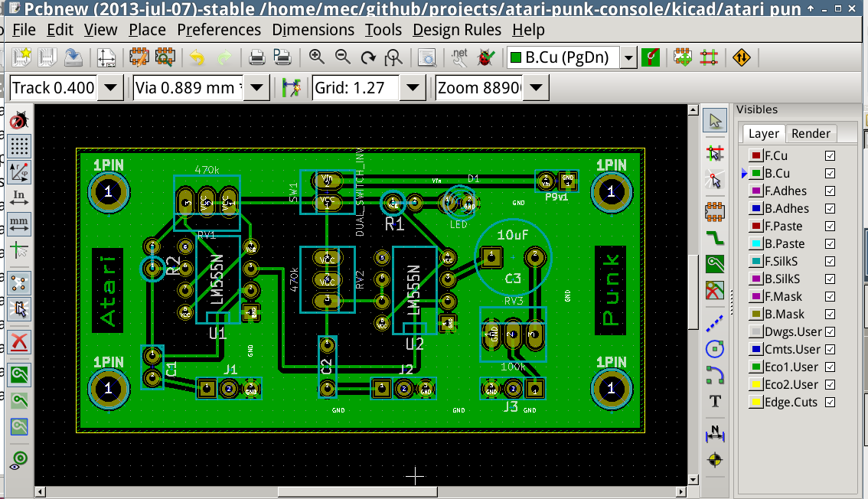Select the add arc tool
This screenshot has width=868, height=499.
click(715, 374)
